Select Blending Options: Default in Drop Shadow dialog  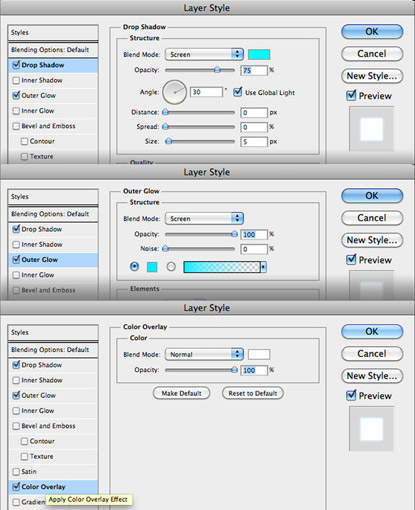53,50
